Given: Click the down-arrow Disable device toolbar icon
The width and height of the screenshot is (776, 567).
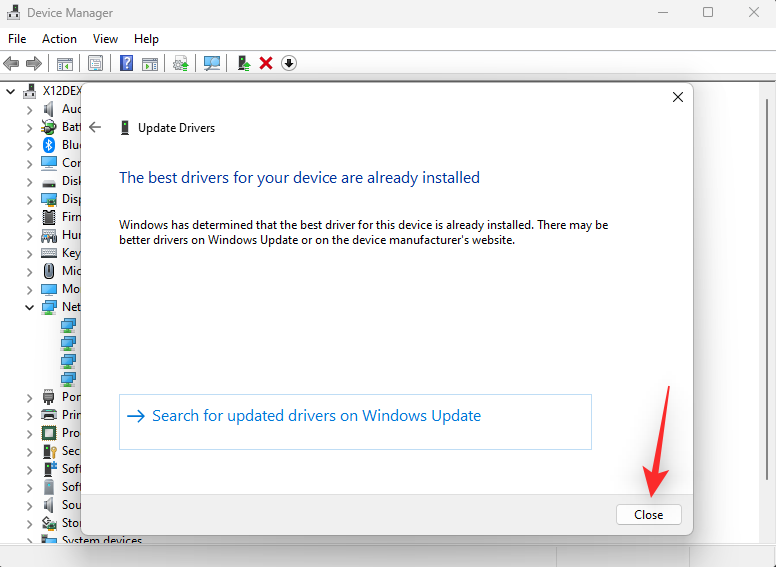Looking at the screenshot, I should (x=289, y=63).
